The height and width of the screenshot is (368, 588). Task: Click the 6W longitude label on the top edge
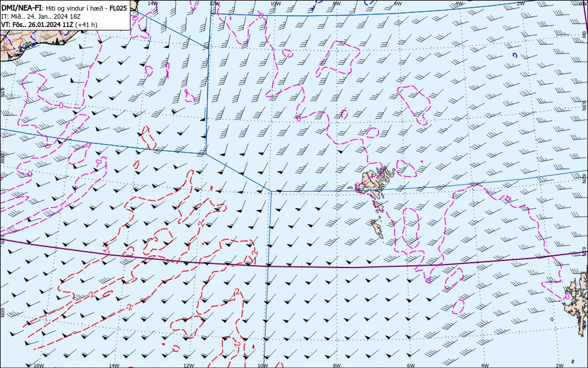[x=398, y=3]
